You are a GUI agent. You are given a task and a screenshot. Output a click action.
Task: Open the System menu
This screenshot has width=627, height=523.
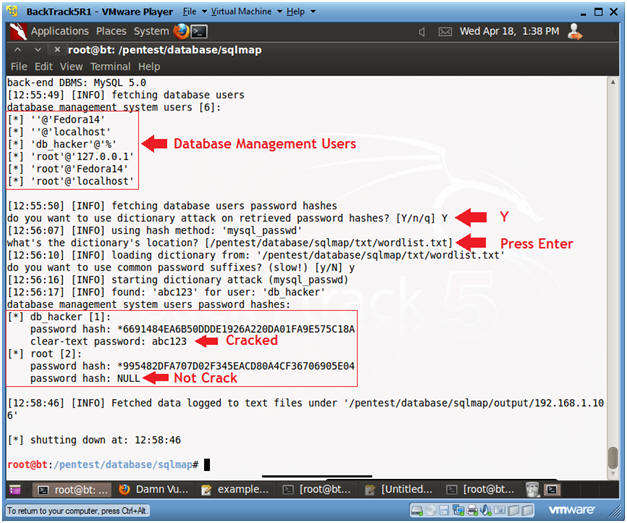151,31
